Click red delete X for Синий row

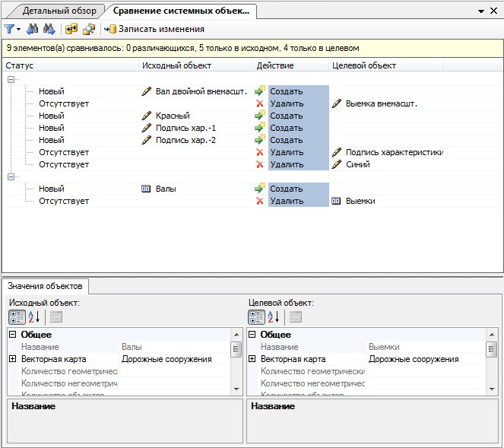pos(260,164)
